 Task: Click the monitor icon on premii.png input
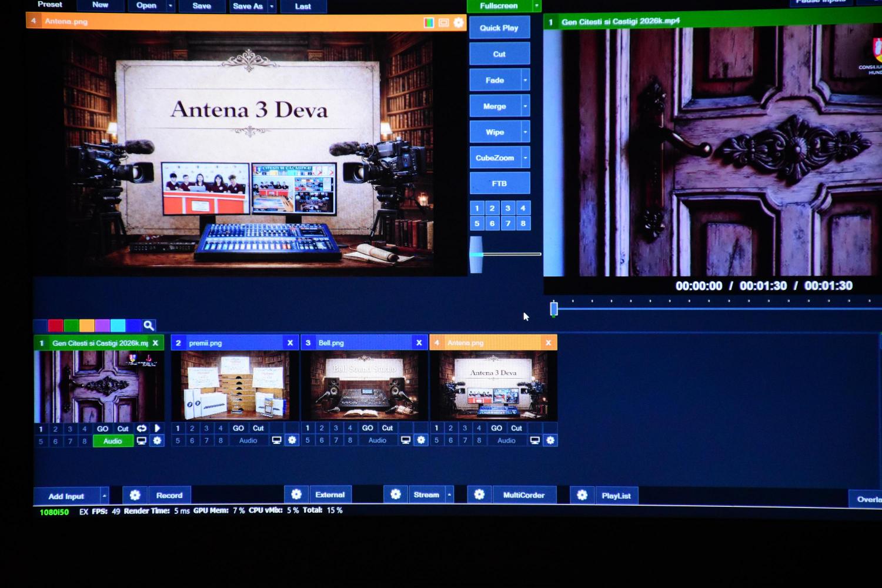click(x=276, y=440)
